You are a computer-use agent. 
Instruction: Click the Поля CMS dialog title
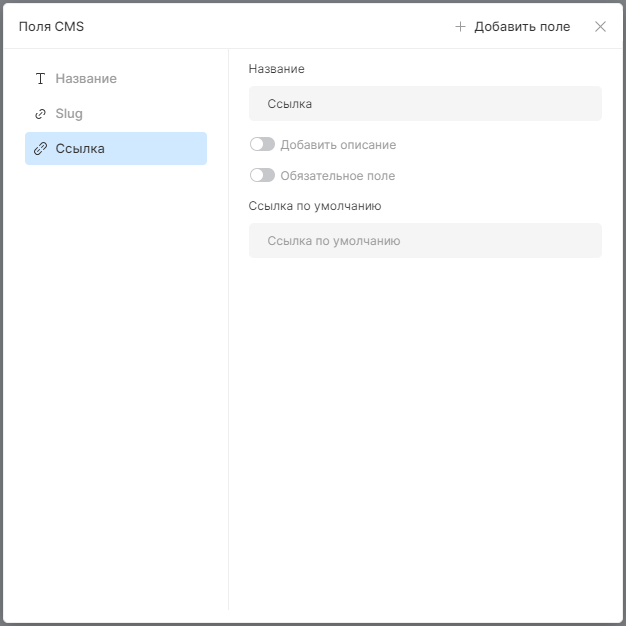[52, 27]
